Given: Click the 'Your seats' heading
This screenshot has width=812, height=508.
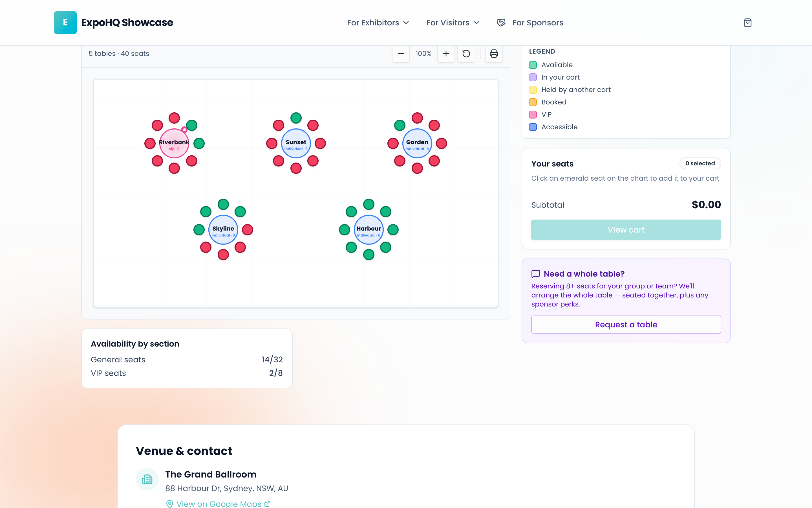Looking at the screenshot, I should point(552,164).
